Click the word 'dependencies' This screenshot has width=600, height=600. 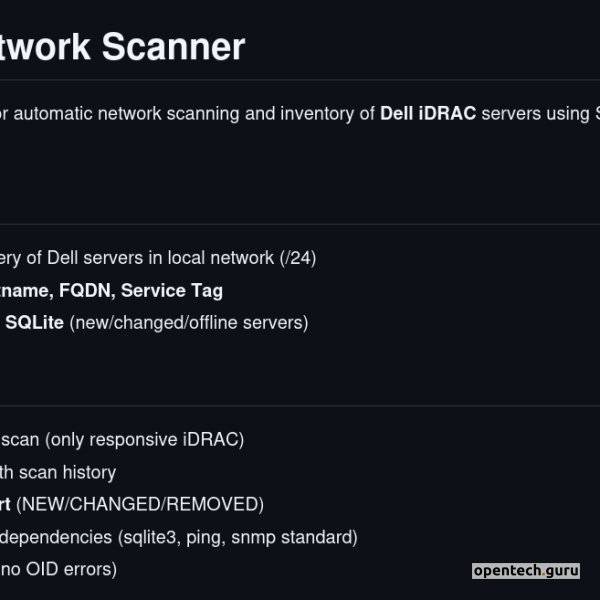pyautogui.click(x=55, y=537)
